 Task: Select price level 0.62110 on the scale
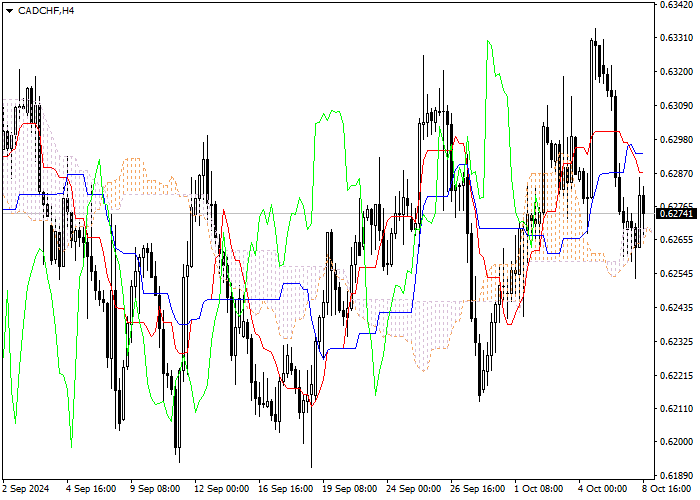(x=676, y=408)
